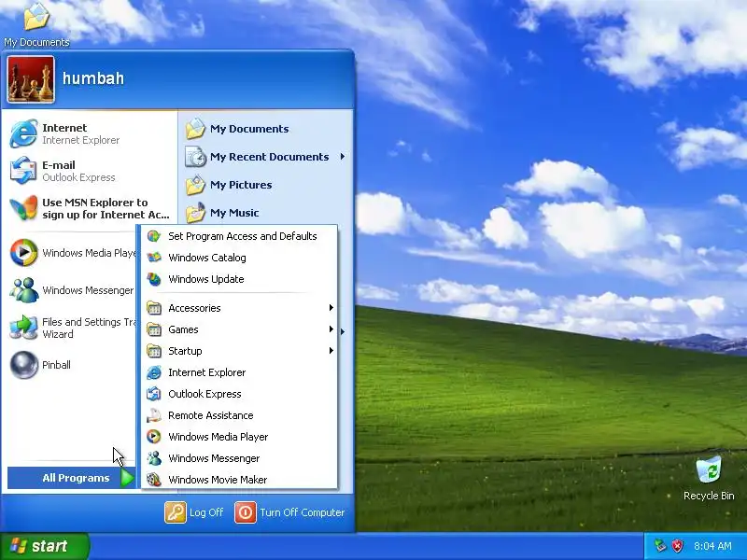The width and height of the screenshot is (747, 560).
Task: Click the Remote Assistance icon
Action: click(154, 415)
